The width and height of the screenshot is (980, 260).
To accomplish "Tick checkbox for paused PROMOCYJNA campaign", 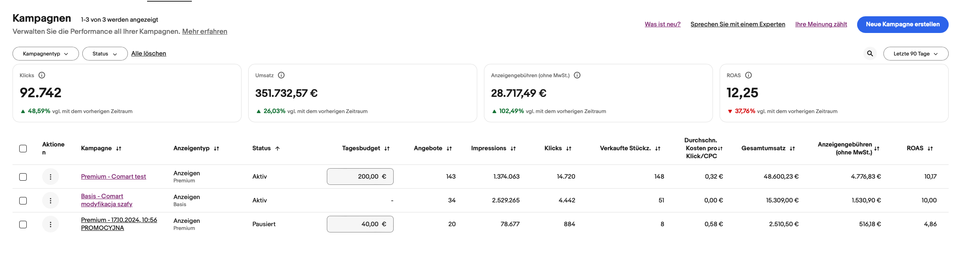I will click(23, 224).
